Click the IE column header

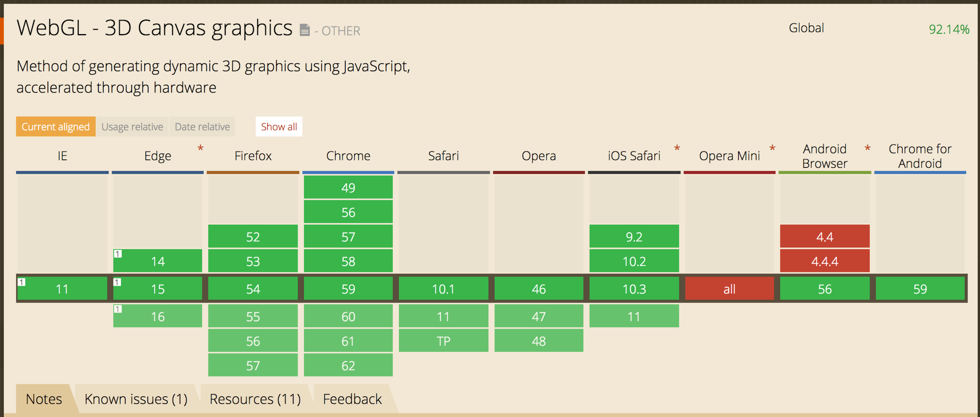pos(62,156)
